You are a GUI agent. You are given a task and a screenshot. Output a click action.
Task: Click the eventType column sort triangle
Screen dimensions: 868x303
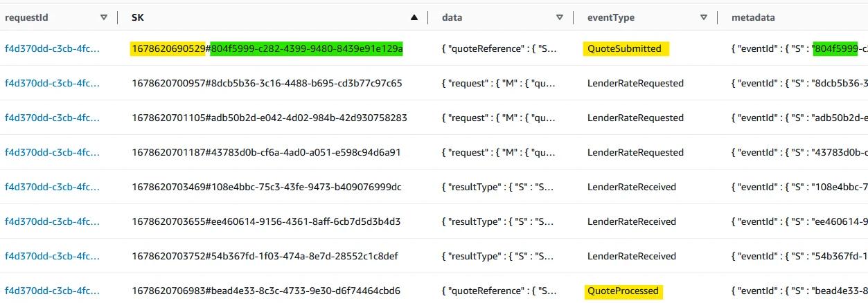click(x=704, y=18)
